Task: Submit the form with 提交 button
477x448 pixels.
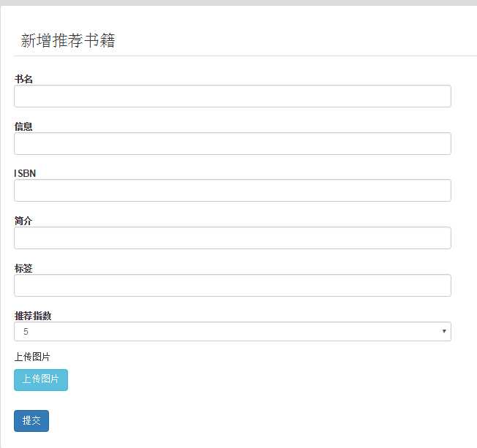Action: [x=31, y=421]
